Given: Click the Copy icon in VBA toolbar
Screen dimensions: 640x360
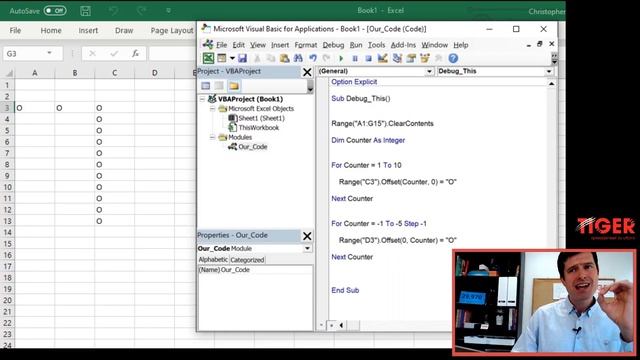Looking at the screenshot, I should point(271,58).
